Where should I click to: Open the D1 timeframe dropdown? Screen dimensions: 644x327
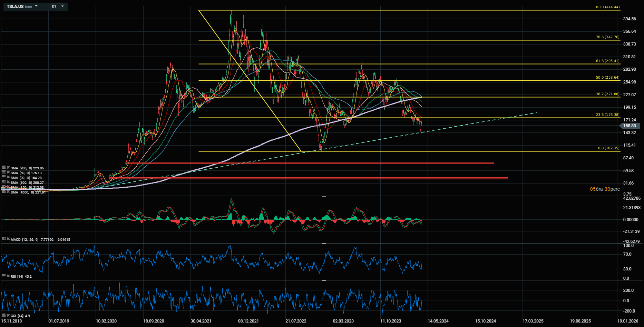58,7
